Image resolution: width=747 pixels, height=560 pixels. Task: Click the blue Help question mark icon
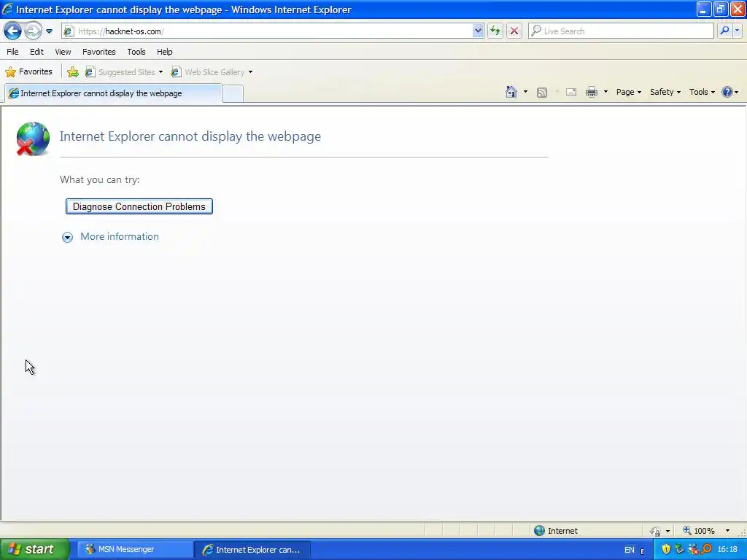pos(727,92)
